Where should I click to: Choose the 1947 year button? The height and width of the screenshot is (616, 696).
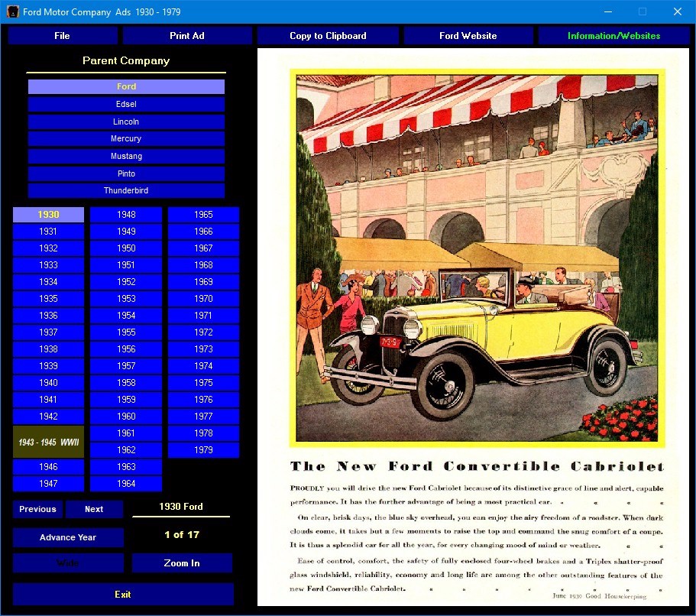point(48,484)
